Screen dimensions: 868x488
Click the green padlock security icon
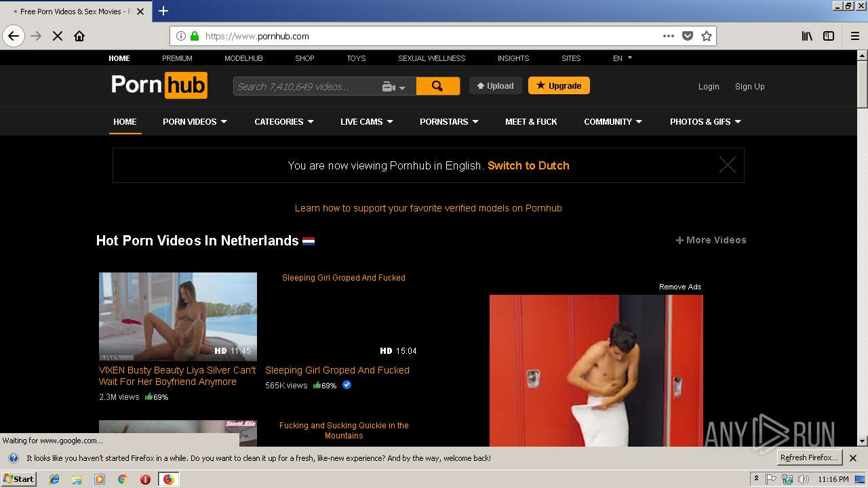pyautogui.click(x=195, y=36)
